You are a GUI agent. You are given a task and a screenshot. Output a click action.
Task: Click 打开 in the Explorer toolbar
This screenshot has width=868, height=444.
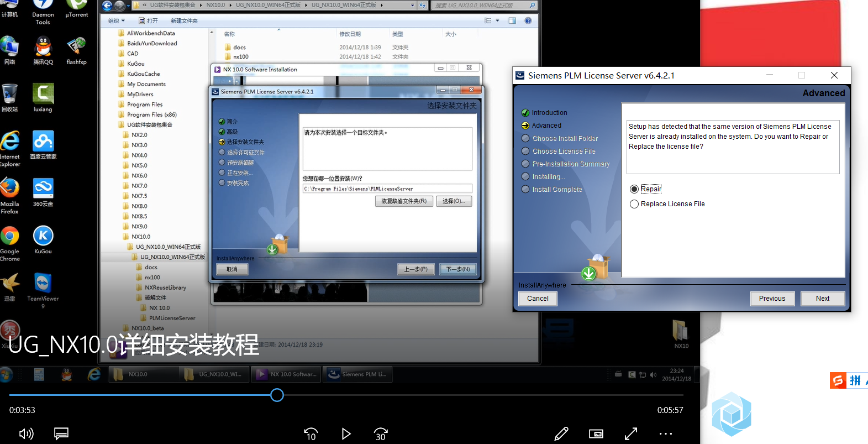click(x=148, y=21)
